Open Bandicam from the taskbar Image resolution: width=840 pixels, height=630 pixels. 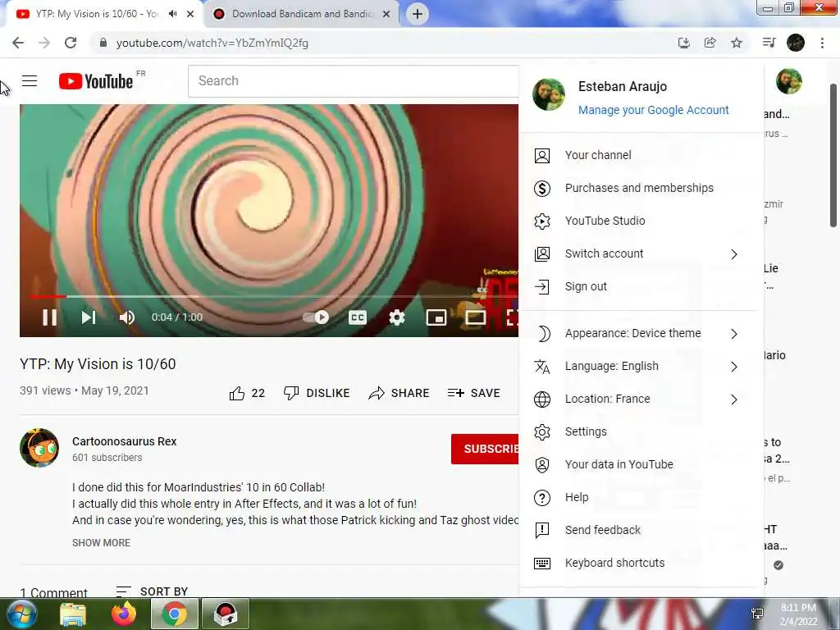226,614
